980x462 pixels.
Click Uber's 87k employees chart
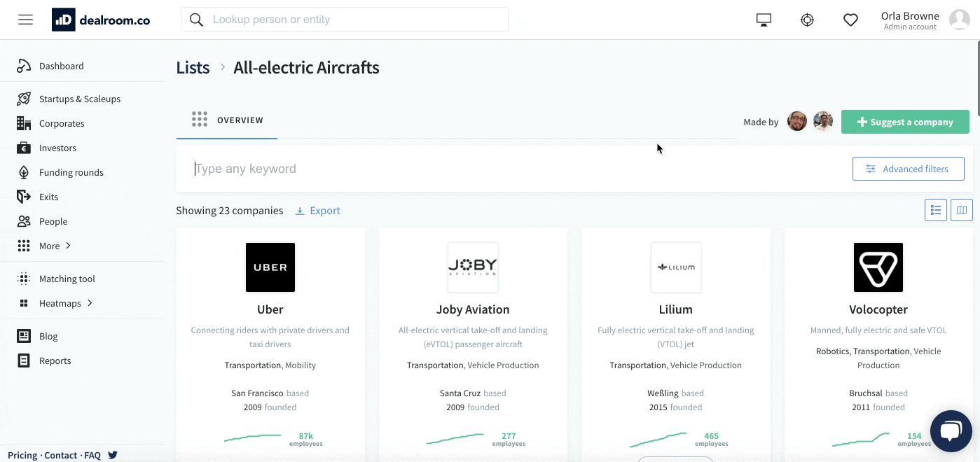pos(252,438)
